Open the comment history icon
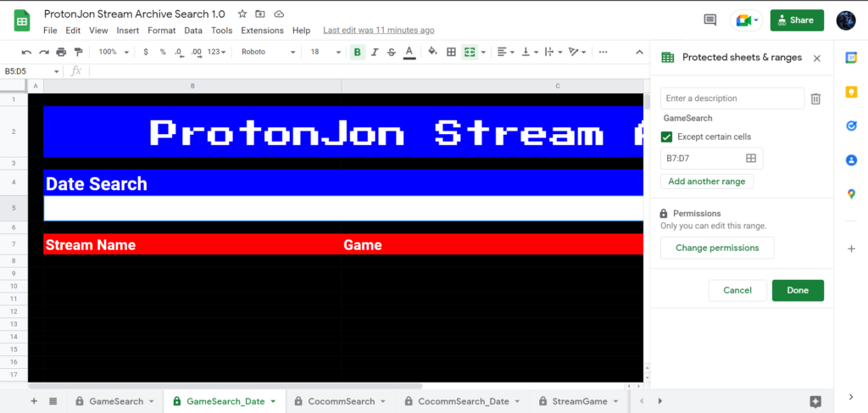Image resolution: width=868 pixels, height=413 pixels. [x=709, y=20]
